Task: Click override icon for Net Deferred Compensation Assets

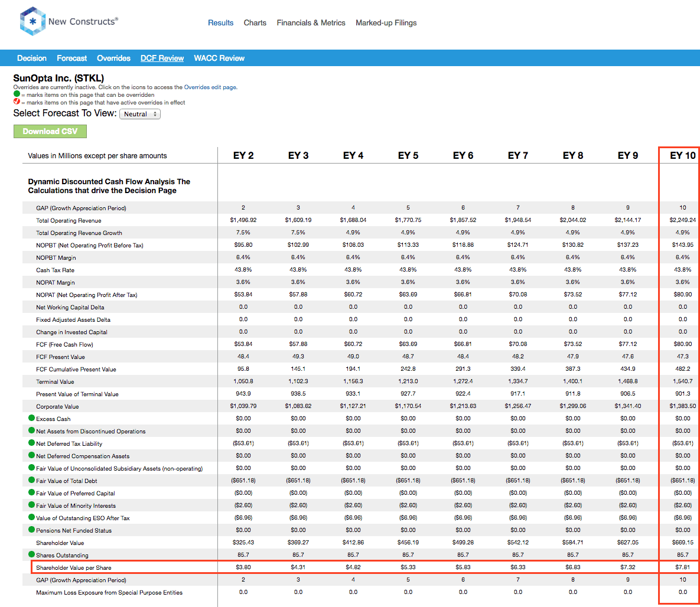Action: pos(31,455)
